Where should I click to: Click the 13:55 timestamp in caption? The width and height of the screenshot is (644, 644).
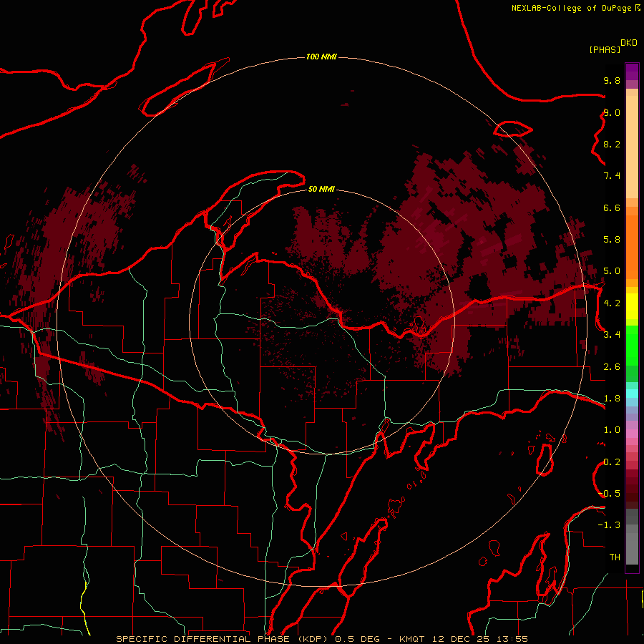[512, 639]
